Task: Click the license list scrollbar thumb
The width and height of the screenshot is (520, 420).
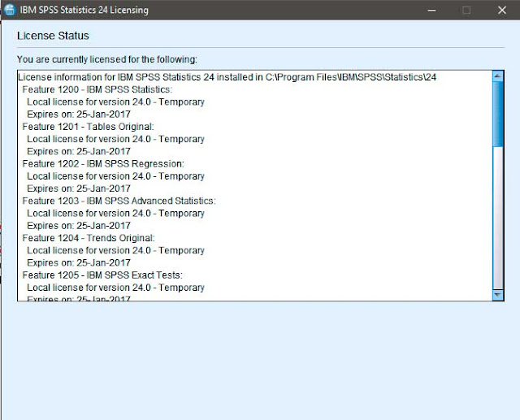Action: [498, 114]
